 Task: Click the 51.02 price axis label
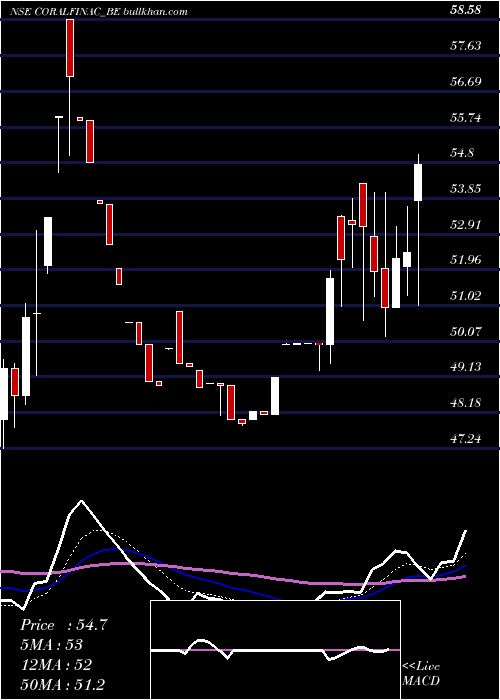466,296
